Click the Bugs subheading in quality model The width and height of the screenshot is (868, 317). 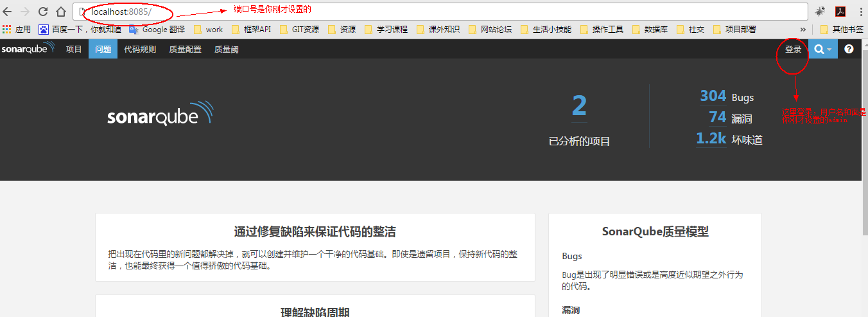(572, 256)
